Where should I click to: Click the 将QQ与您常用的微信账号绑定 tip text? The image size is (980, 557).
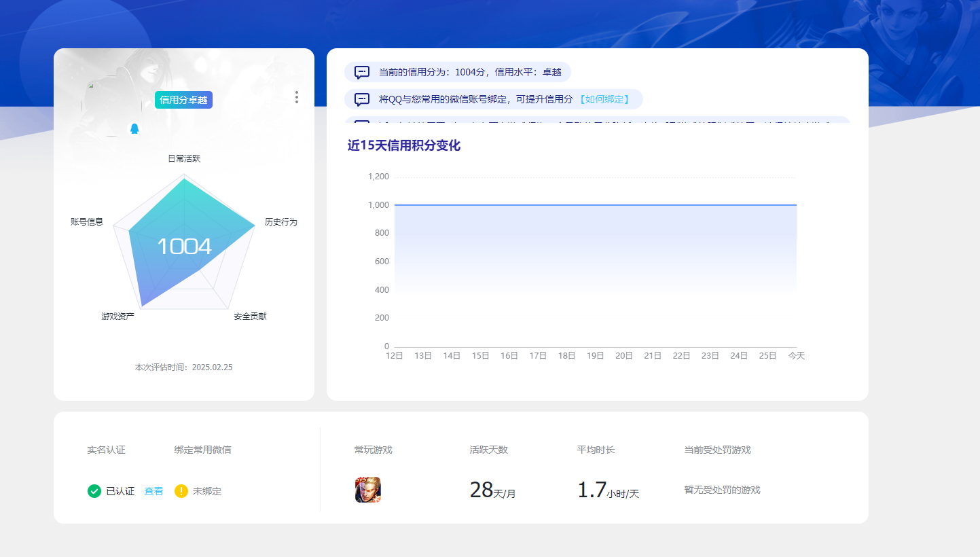pos(476,99)
